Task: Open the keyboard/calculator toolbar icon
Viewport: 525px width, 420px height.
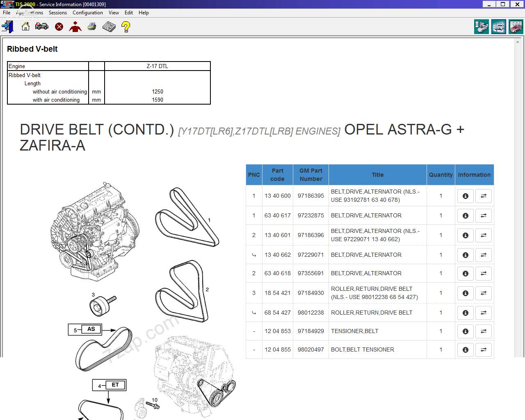Action: pyautogui.click(x=109, y=27)
